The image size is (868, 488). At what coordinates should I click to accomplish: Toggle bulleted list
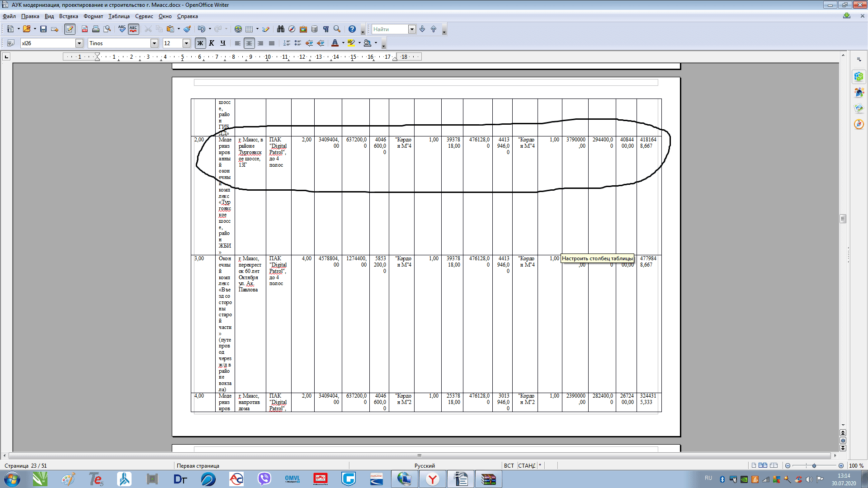298,43
